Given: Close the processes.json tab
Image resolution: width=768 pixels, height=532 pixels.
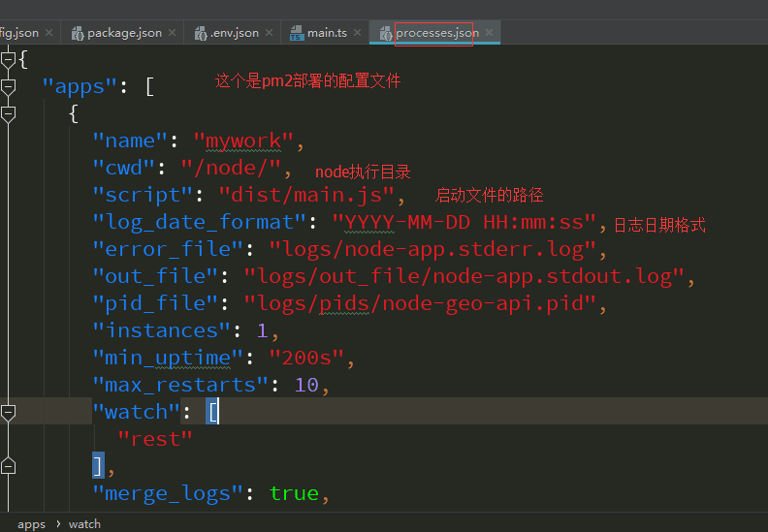Looking at the screenshot, I should 490,33.
